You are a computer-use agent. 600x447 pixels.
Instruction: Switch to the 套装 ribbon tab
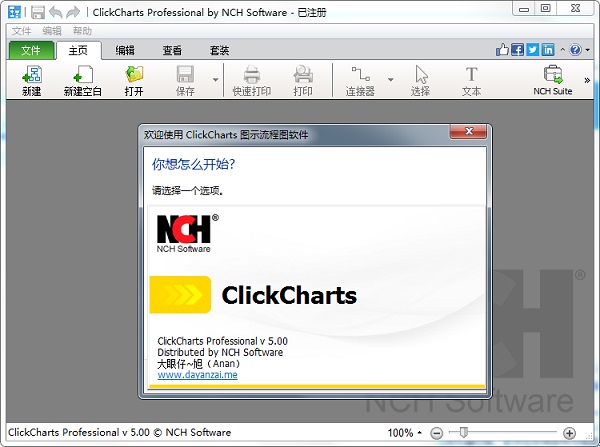pyautogui.click(x=219, y=50)
